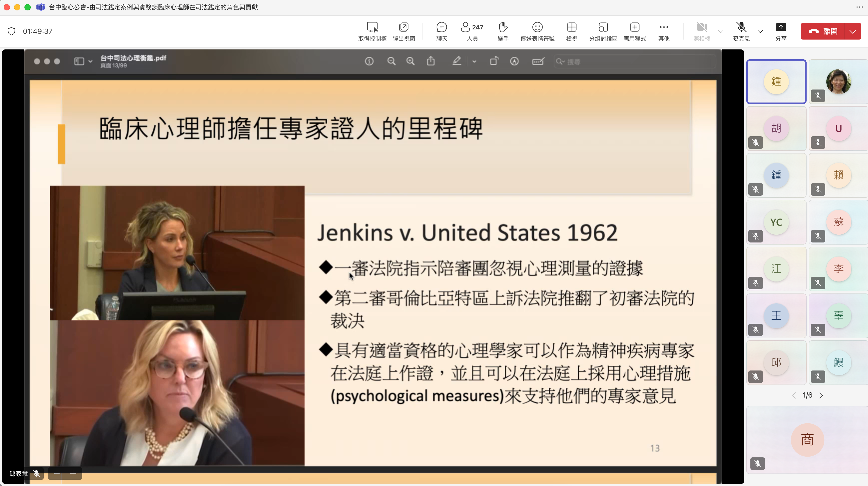Select the PDF highlight pen tool

click(x=457, y=61)
